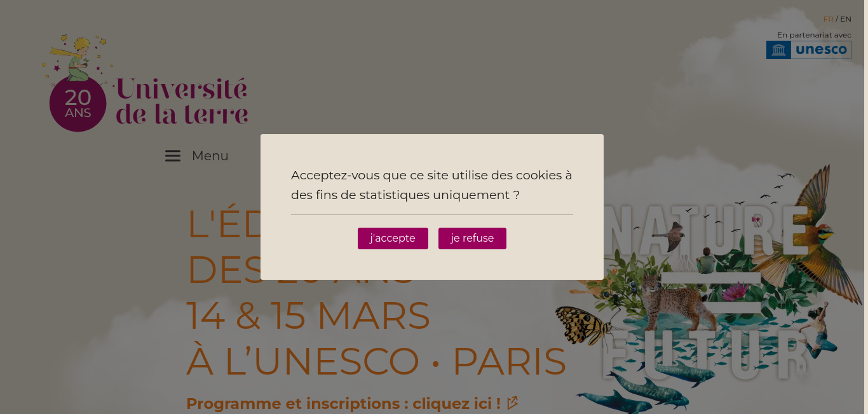Image resolution: width=868 pixels, height=414 pixels.
Task: Click the unesco wordmark in partner badge
Action: (821, 50)
